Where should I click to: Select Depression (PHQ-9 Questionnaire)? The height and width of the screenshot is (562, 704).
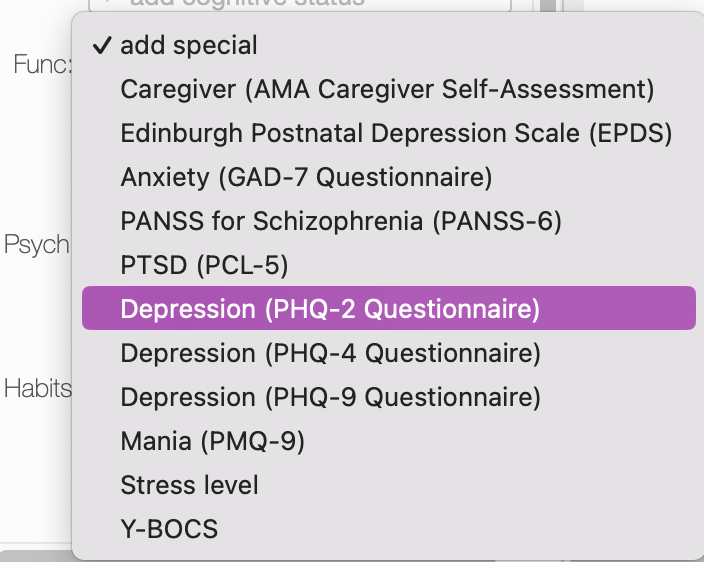[x=330, y=397]
